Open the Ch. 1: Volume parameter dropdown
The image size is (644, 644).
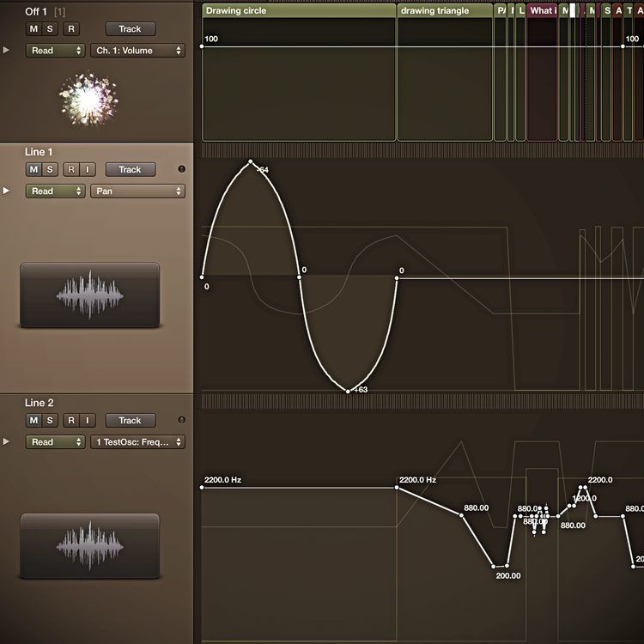coord(137,51)
